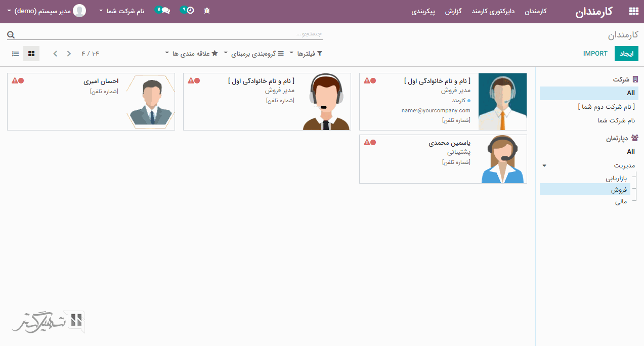Switch to kanban view
Viewport: 644px width, 346px height.
click(x=31, y=54)
